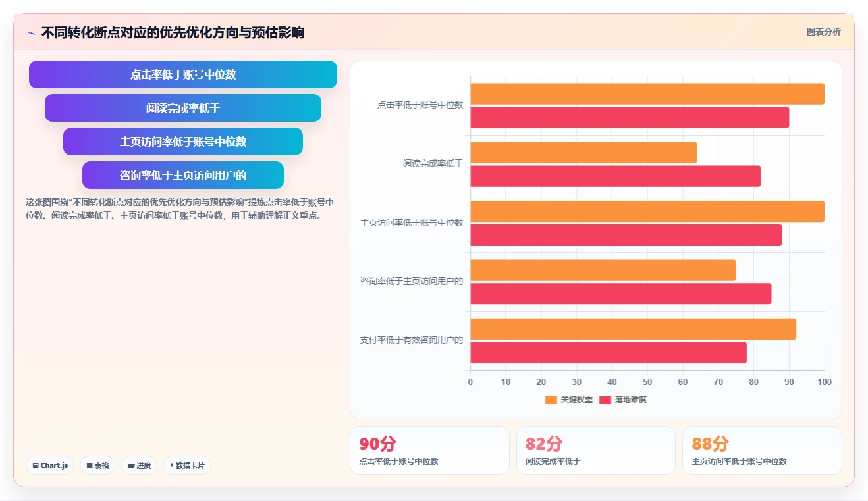This screenshot has width=868, height=501.
Task: Click orange bar for 点击率低于账号中位数
Action: (x=647, y=93)
